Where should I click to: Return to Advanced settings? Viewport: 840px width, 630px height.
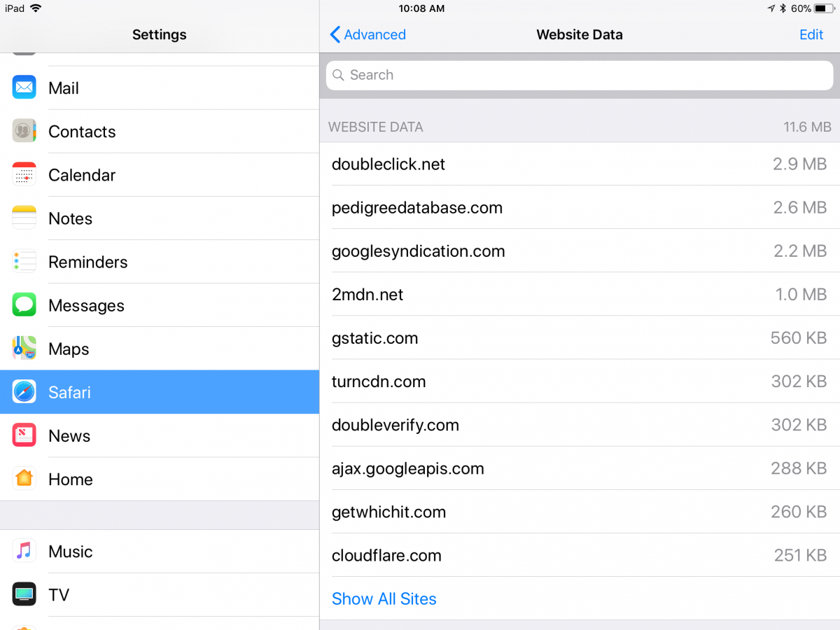(x=367, y=34)
